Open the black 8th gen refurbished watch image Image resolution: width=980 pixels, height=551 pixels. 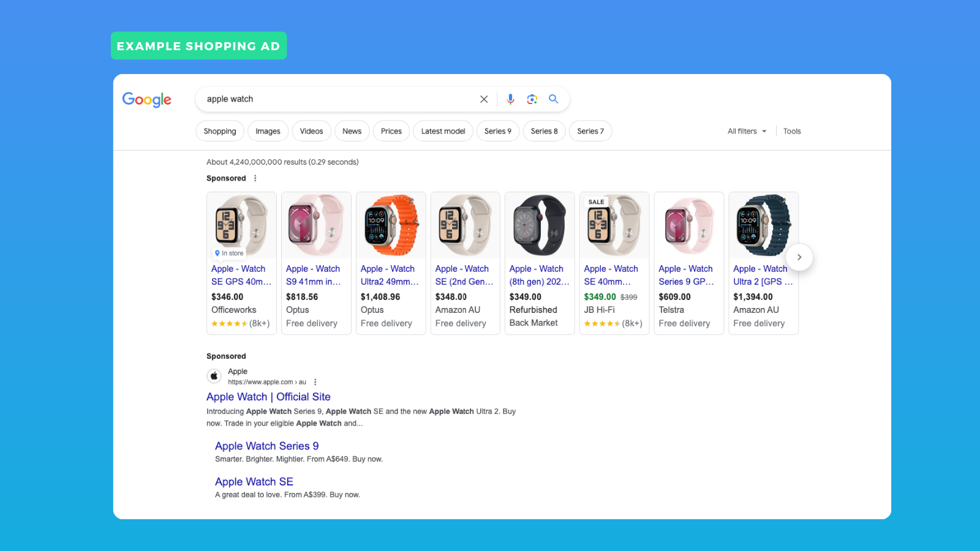pyautogui.click(x=540, y=225)
